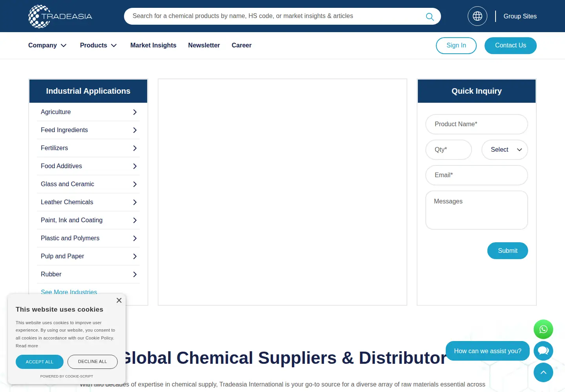Image resolution: width=565 pixels, height=392 pixels.
Task: Open the live chat bubble icon
Action: point(543,351)
